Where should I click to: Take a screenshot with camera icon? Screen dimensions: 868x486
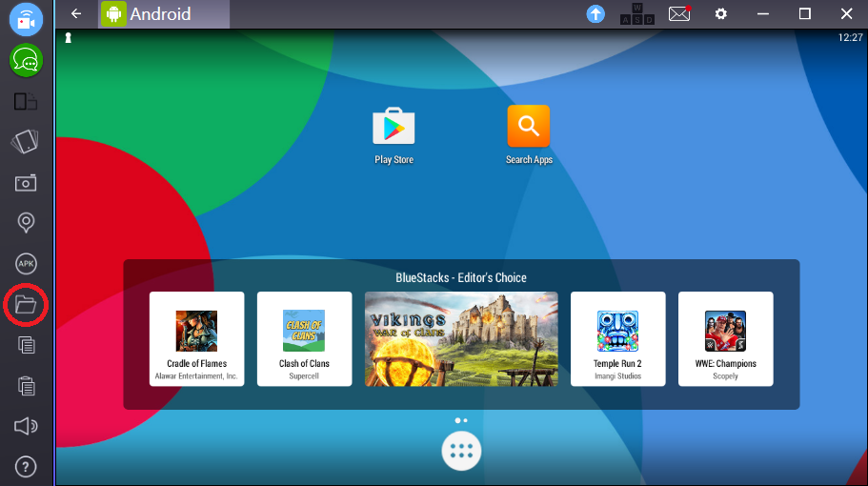click(26, 182)
